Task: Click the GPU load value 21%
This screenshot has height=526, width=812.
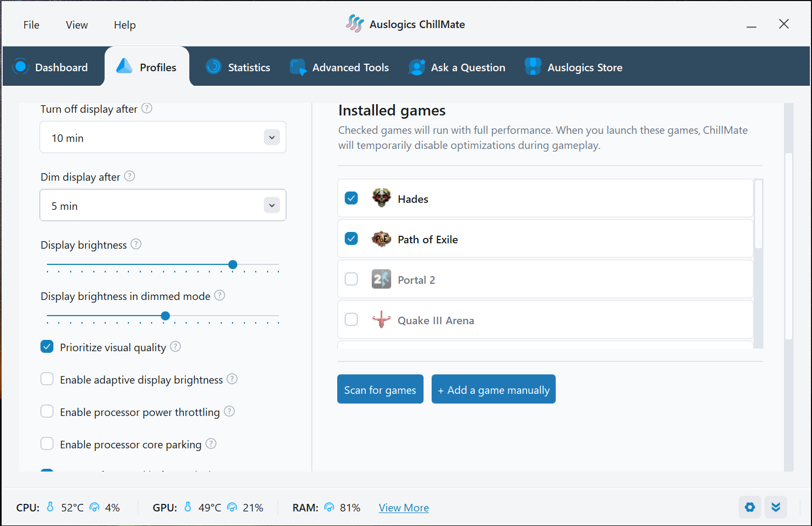Action: 253,508
